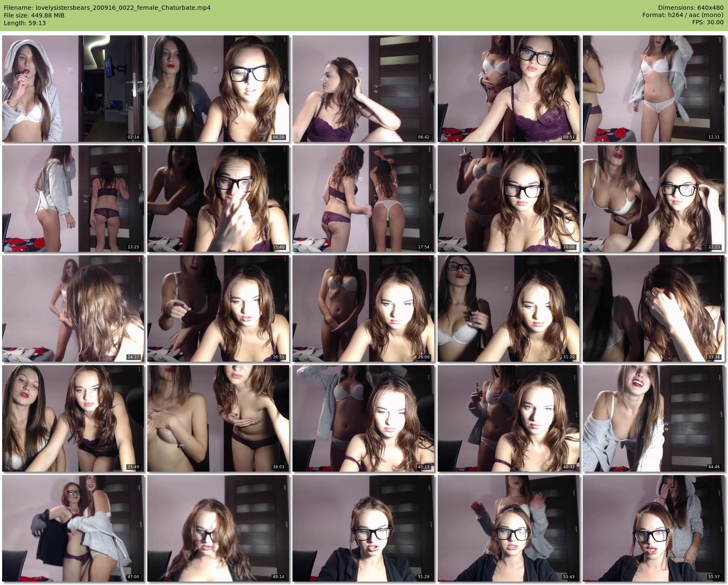Click the frame marked 40:17
728x585 pixels.
pos(363,418)
